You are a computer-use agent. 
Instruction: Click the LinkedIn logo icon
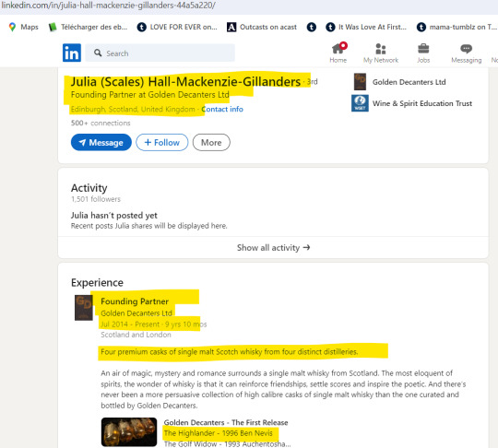pyautogui.click(x=72, y=53)
